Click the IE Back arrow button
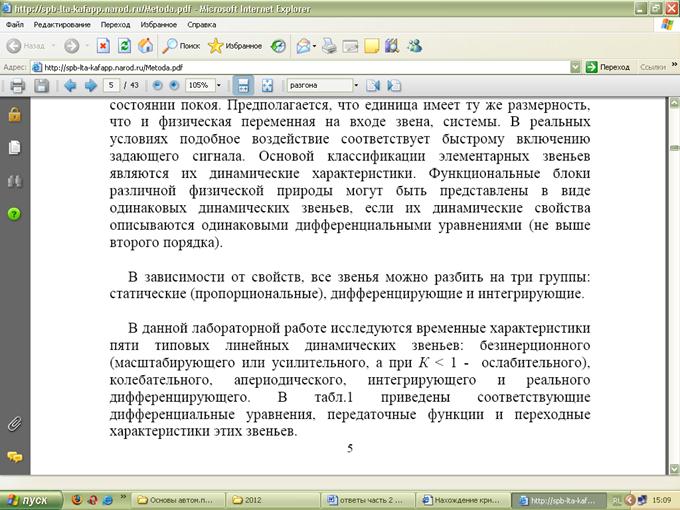The image size is (680, 510). tap(14, 46)
